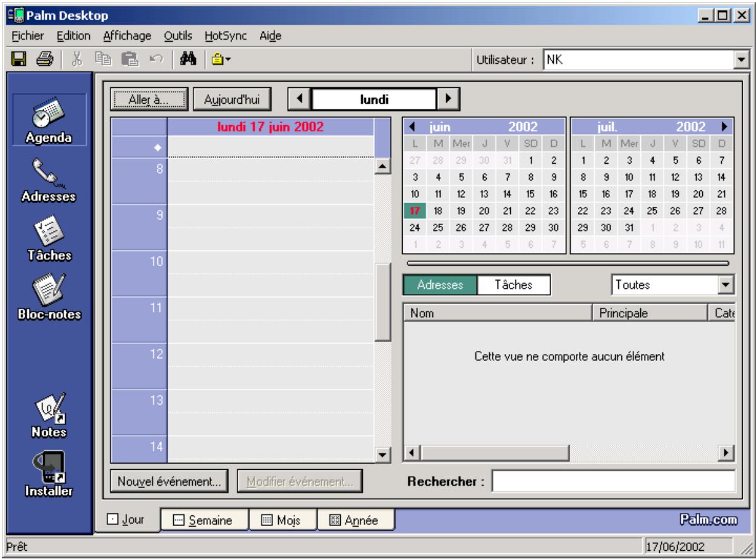
Task: Open the Bloc-notes module in sidebar
Action: click(x=49, y=297)
